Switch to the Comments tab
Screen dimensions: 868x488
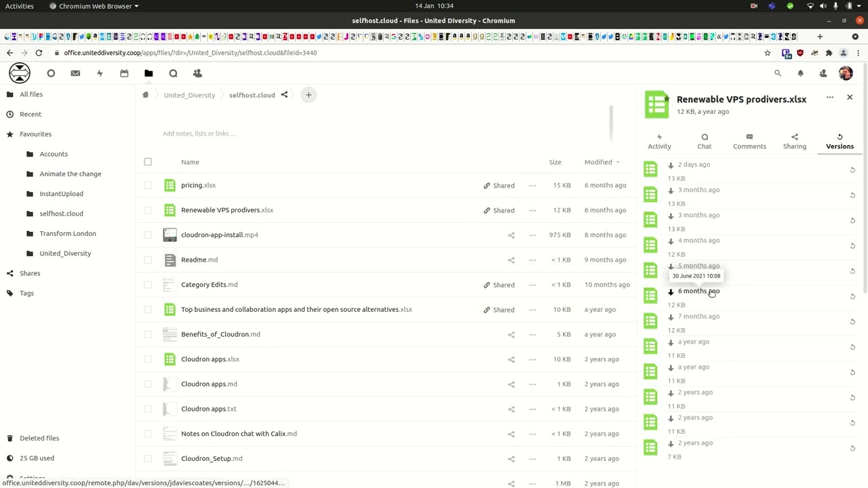749,141
